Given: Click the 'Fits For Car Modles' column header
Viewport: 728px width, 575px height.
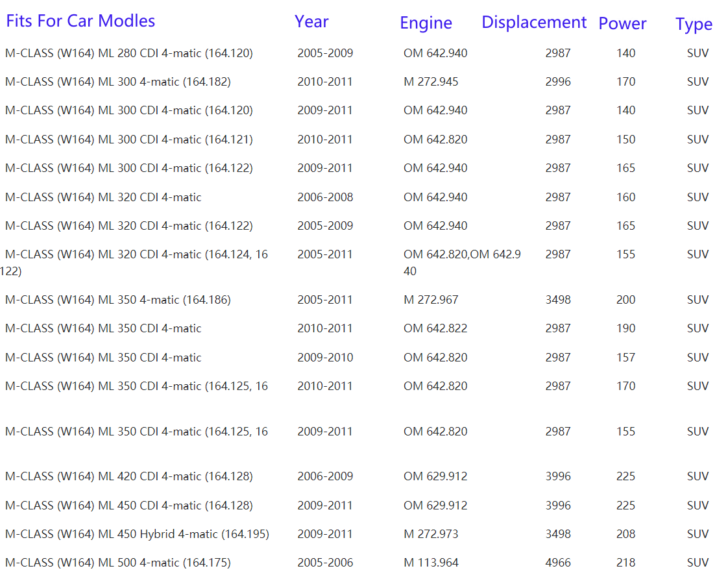Looking at the screenshot, I should tap(80, 21).
